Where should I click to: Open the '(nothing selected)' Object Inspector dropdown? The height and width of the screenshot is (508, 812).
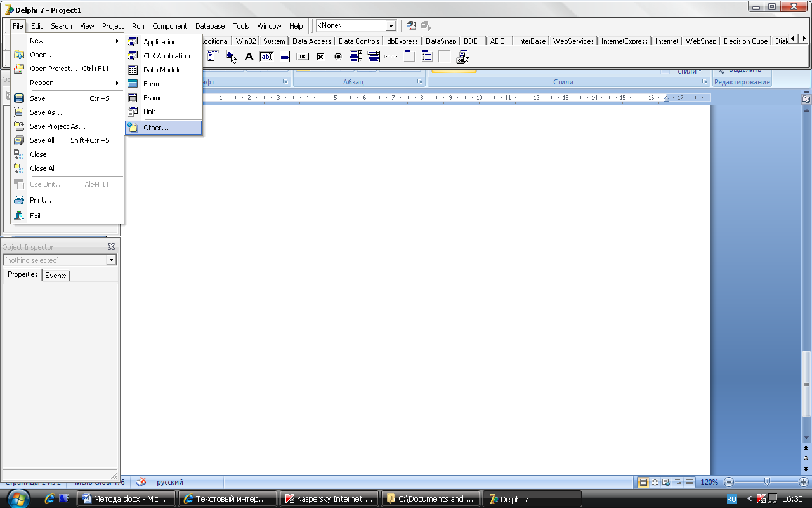coord(111,260)
